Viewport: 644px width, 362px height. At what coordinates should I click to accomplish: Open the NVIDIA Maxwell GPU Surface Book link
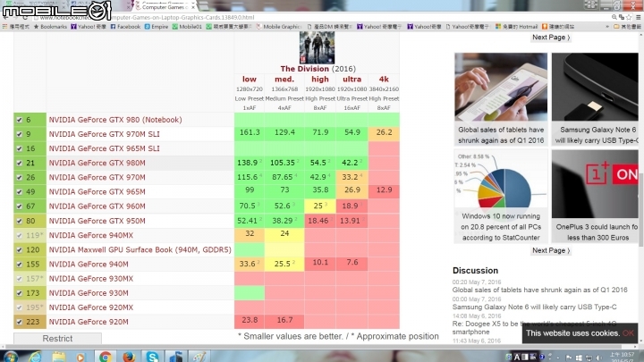[x=140, y=249]
